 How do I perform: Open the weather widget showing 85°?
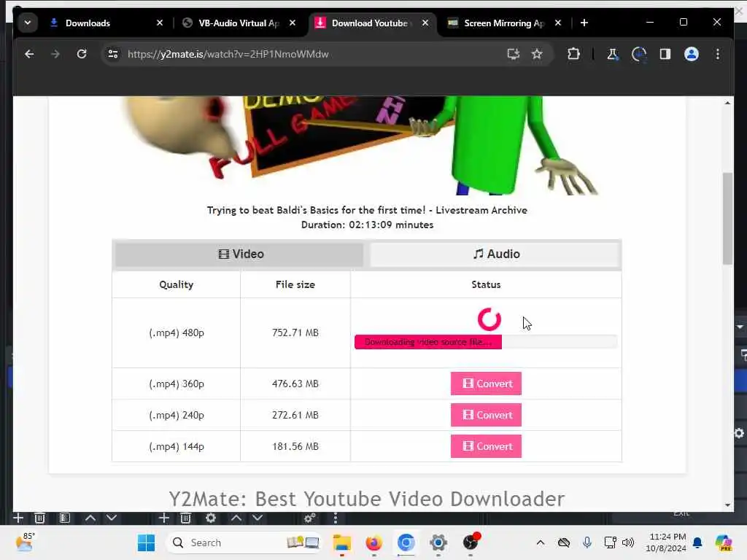point(25,542)
